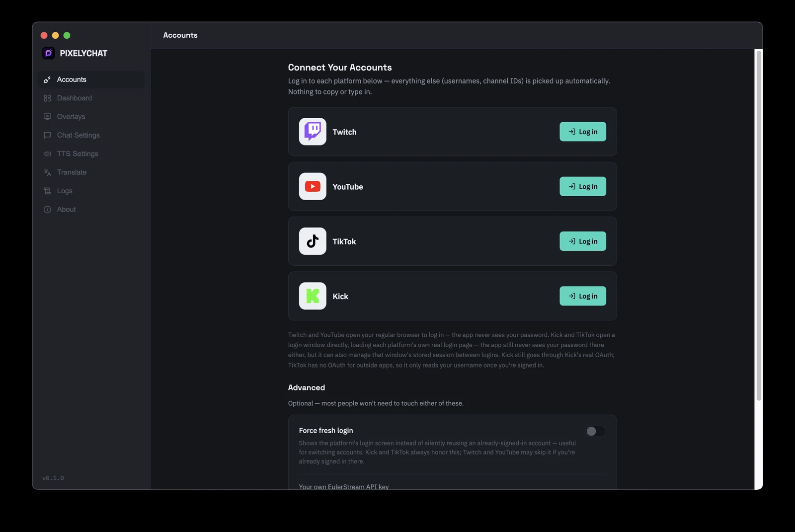The width and height of the screenshot is (795, 532).
Task: Click the Advanced section heading
Action: (x=307, y=387)
